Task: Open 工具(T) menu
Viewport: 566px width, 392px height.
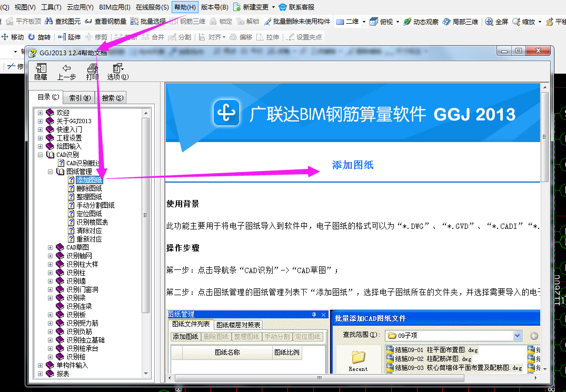Action: tap(51, 7)
